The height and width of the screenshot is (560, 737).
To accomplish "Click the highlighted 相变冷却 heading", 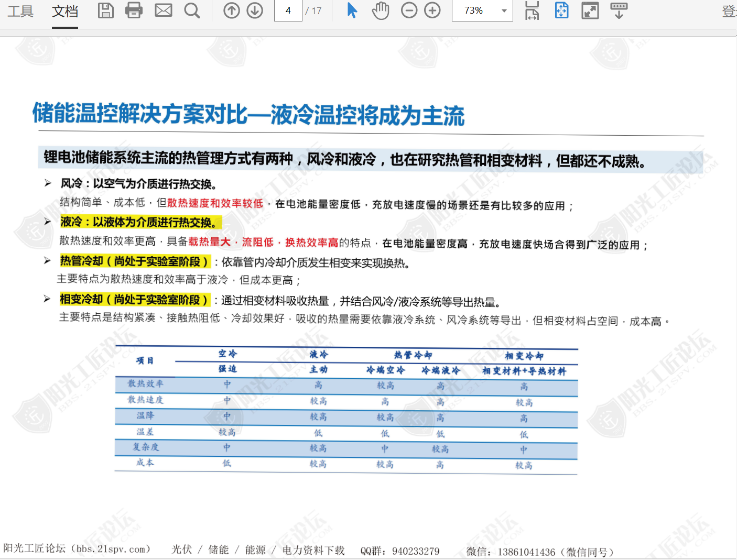I will point(135,300).
